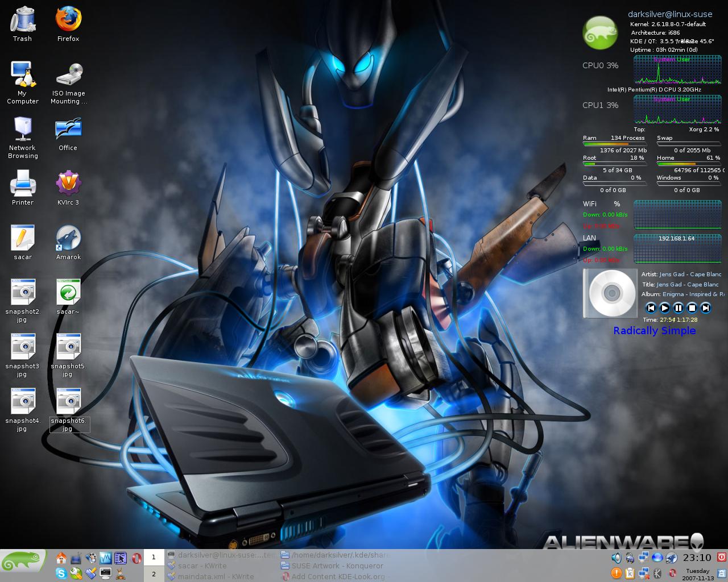Launch Opera from the panel

(x=136, y=558)
